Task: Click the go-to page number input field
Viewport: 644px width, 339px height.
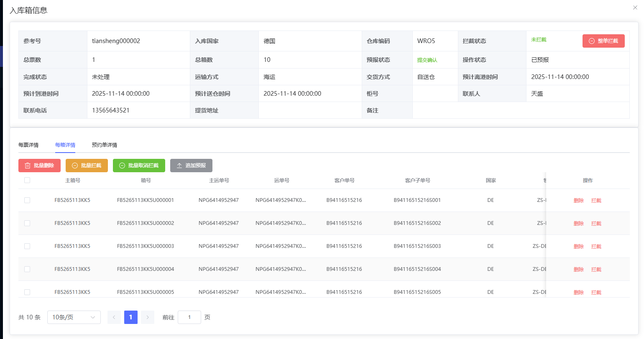Action: (x=189, y=317)
